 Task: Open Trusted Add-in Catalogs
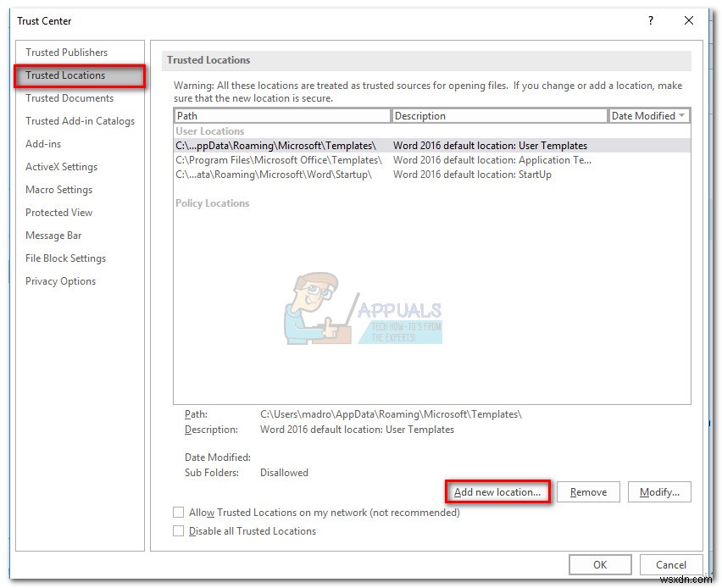tap(80, 121)
